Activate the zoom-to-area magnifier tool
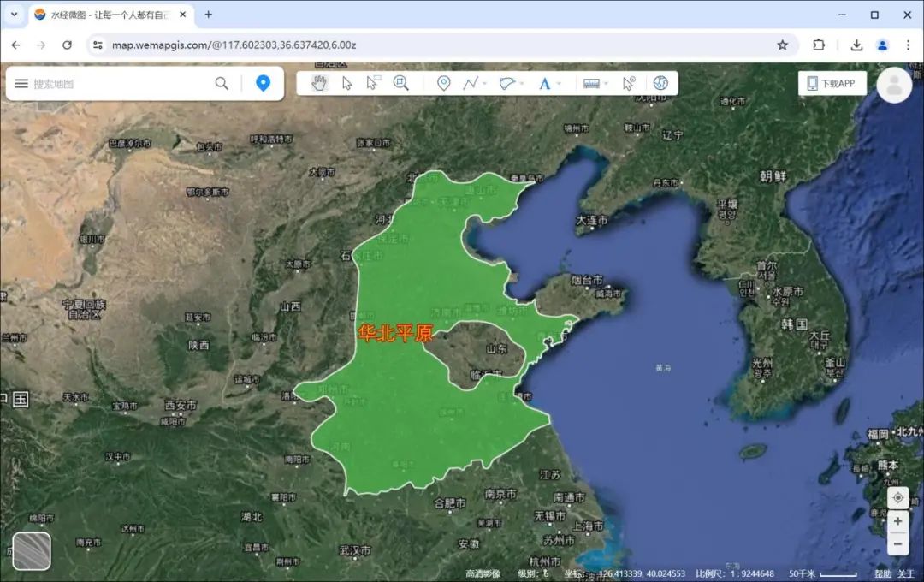924x582 pixels. coord(400,83)
